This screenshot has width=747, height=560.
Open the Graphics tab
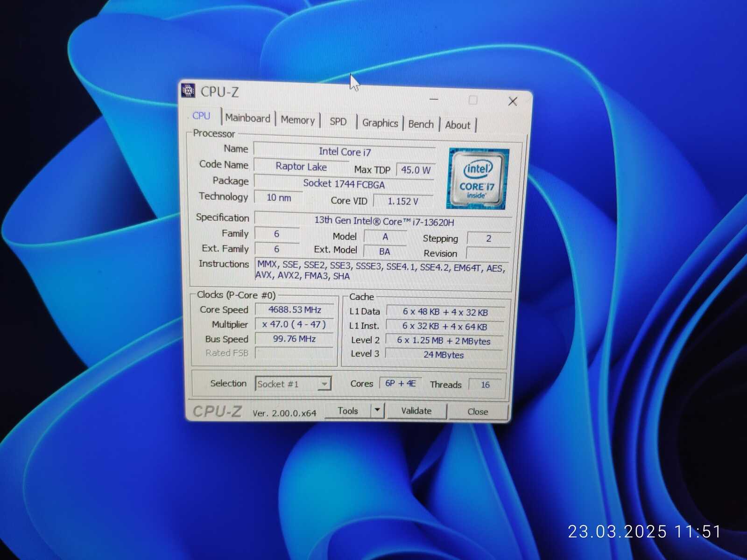[x=380, y=123]
